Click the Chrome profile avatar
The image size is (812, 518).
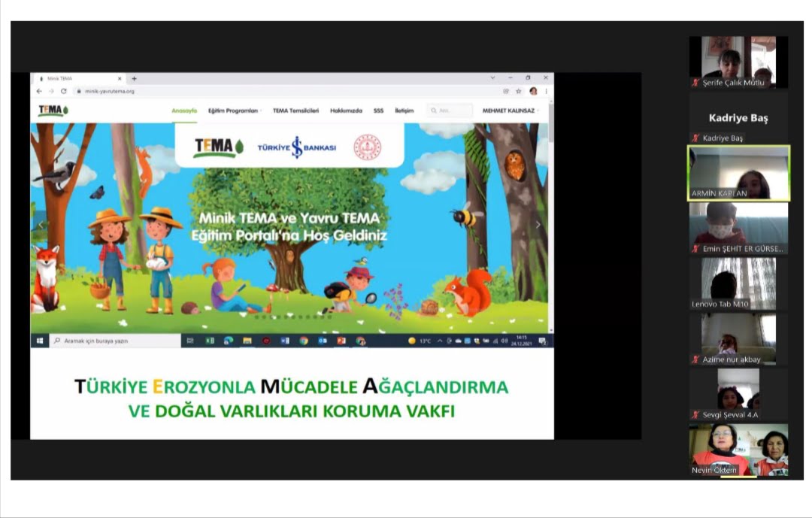point(533,91)
